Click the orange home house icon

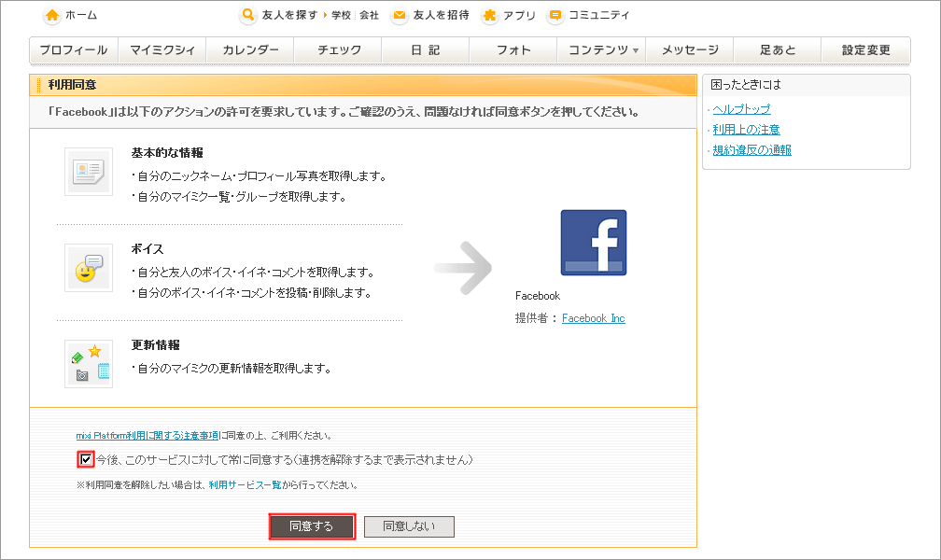(x=52, y=15)
